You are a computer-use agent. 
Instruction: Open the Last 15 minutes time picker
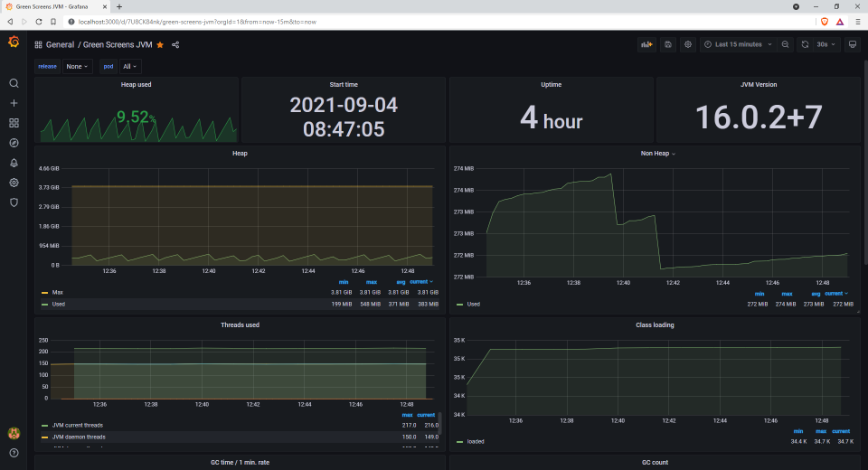coord(738,44)
